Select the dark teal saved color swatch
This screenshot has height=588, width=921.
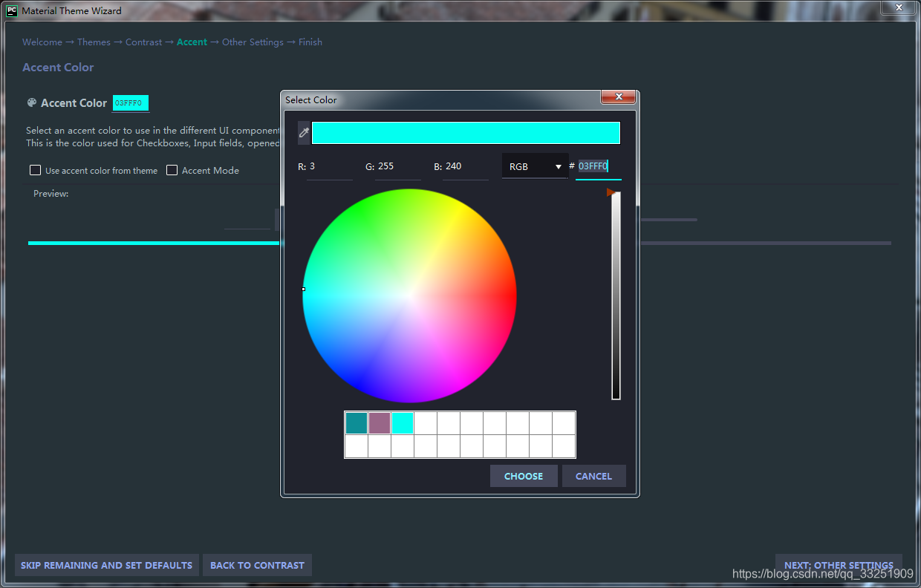pyautogui.click(x=356, y=422)
